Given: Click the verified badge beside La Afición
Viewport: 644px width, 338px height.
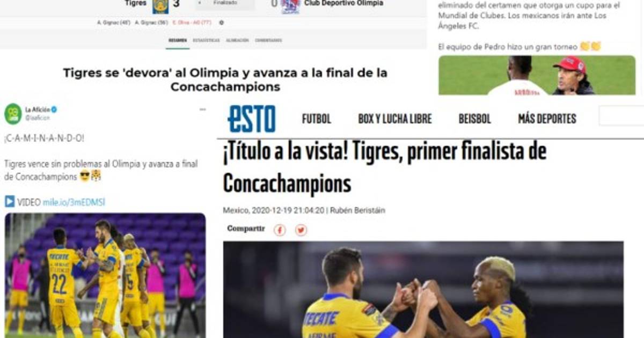Looking at the screenshot, I should click(54, 109).
